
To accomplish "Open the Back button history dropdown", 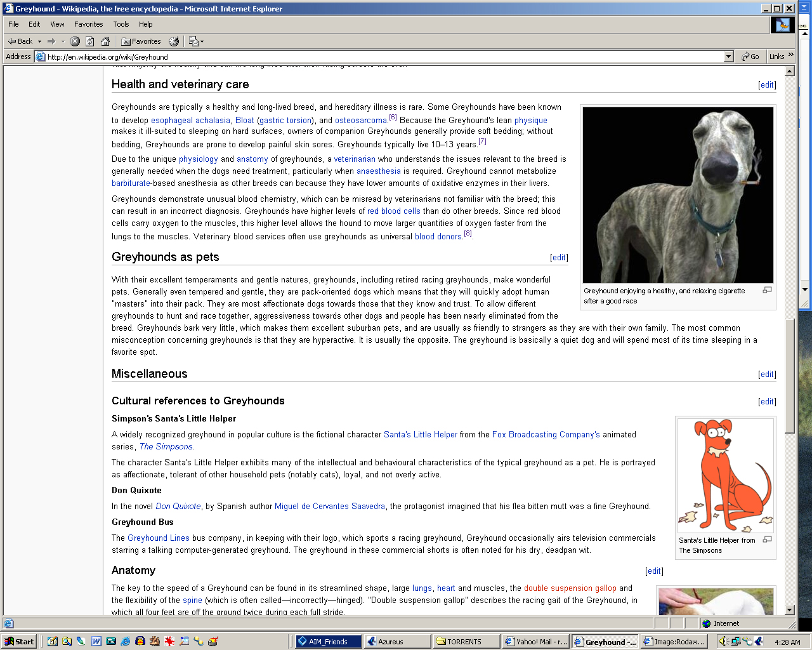I will point(39,41).
